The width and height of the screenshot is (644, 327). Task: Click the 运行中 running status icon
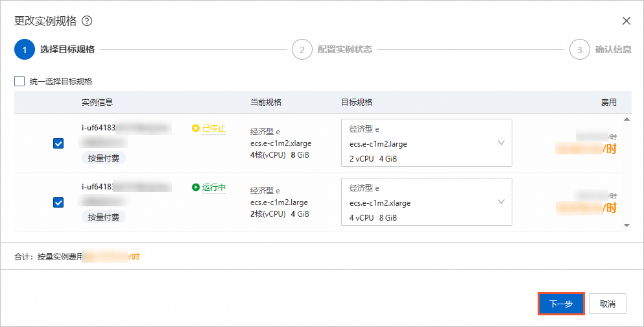(x=196, y=188)
